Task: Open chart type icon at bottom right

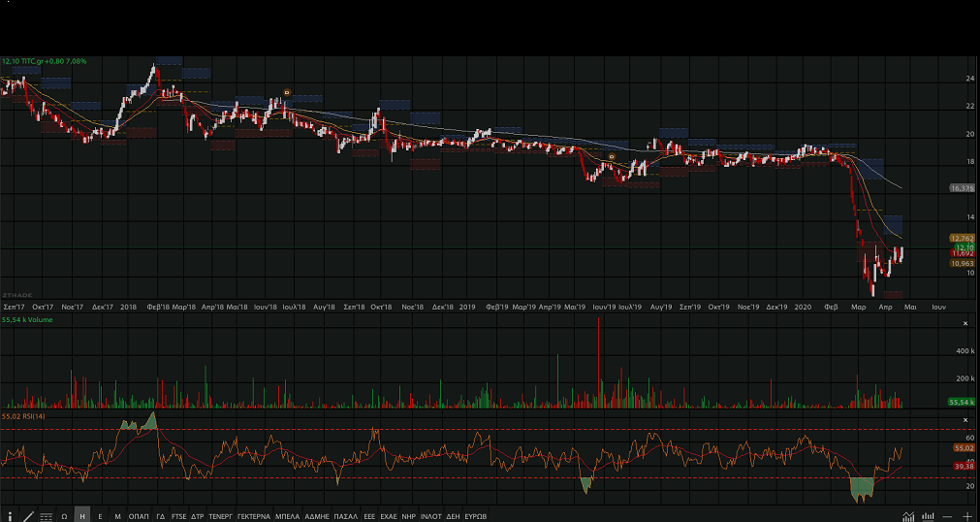Action: click(908, 516)
